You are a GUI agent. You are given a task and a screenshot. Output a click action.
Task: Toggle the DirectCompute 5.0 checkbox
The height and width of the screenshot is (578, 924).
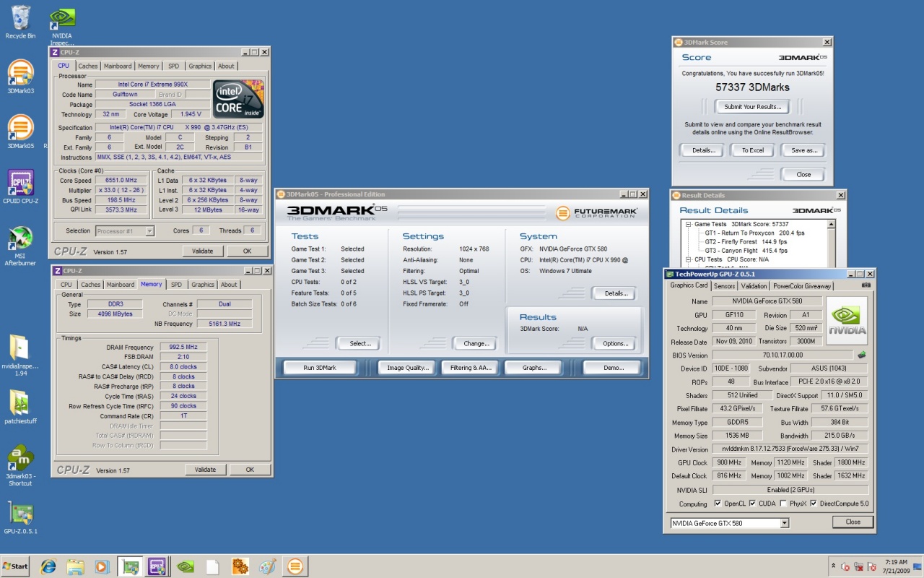pos(814,504)
